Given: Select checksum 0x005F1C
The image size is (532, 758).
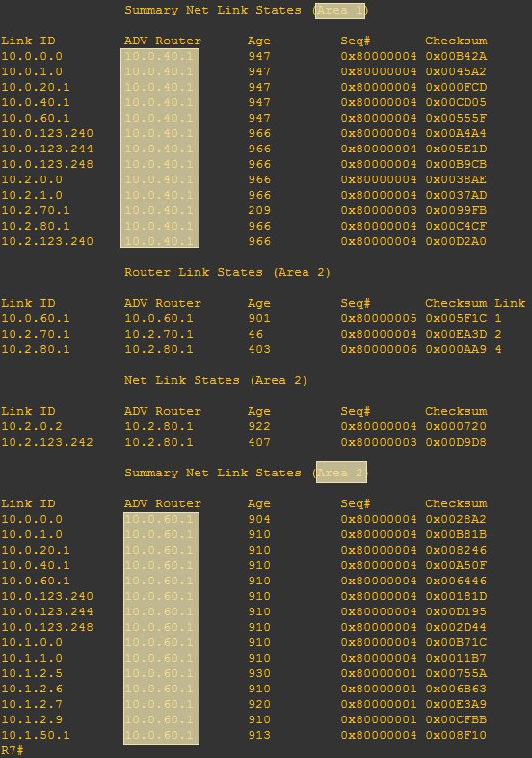Looking at the screenshot, I should (456, 318).
